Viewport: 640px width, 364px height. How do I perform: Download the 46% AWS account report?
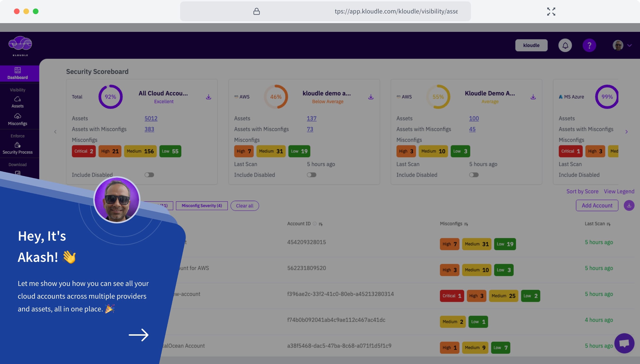click(371, 97)
